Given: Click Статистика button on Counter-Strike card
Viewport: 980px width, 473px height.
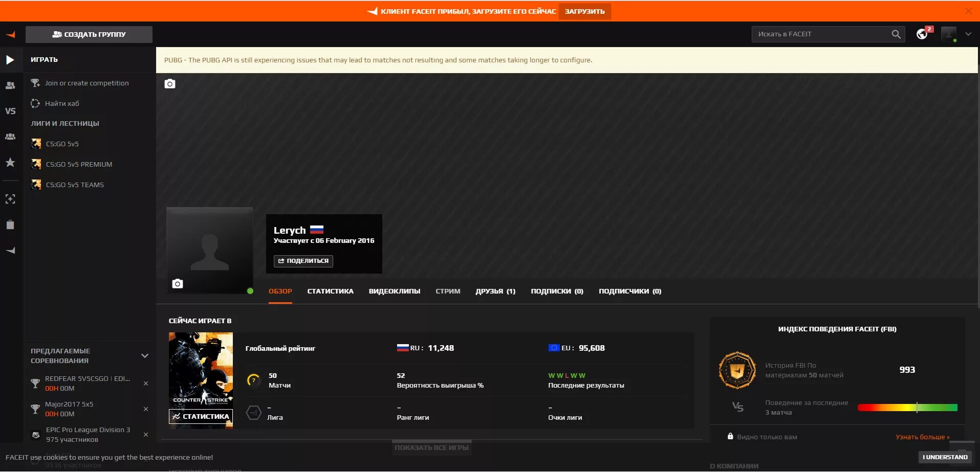Looking at the screenshot, I should click(x=201, y=416).
